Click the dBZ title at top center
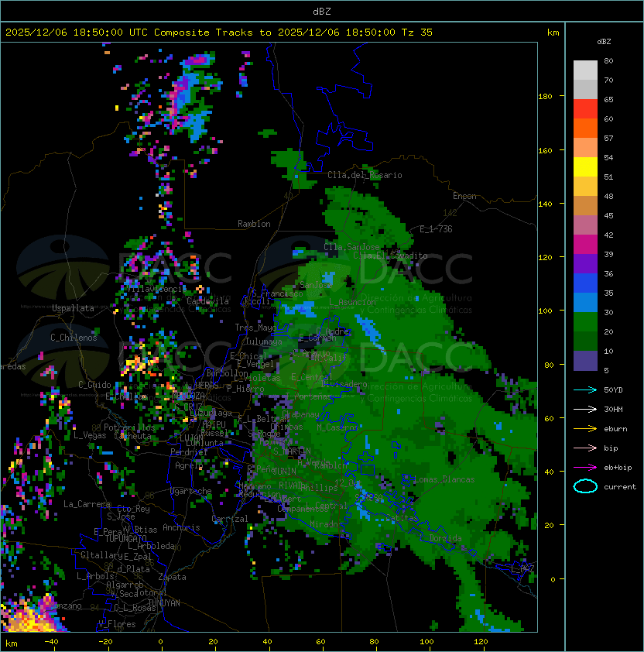Viewport: 644px width, 652px height. tap(322, 12)
